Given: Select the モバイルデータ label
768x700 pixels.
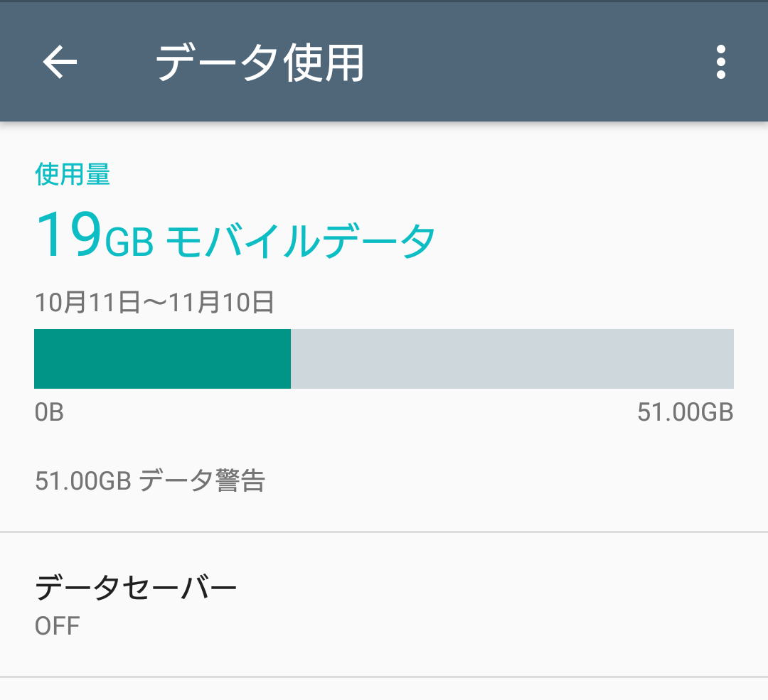Looking at the screenshot, I should coord(300,242).
